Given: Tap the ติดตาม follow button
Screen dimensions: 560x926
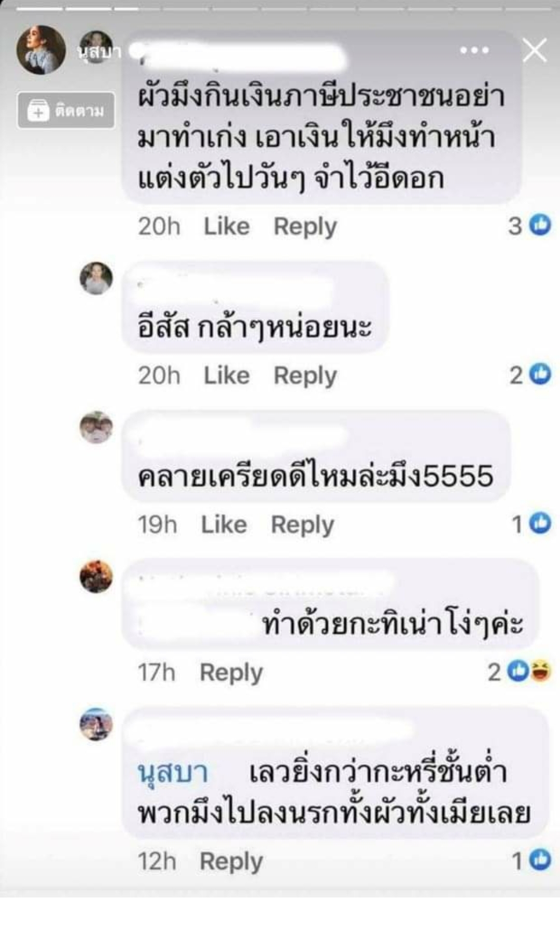Looking at the screenshot, I should 66,110.
